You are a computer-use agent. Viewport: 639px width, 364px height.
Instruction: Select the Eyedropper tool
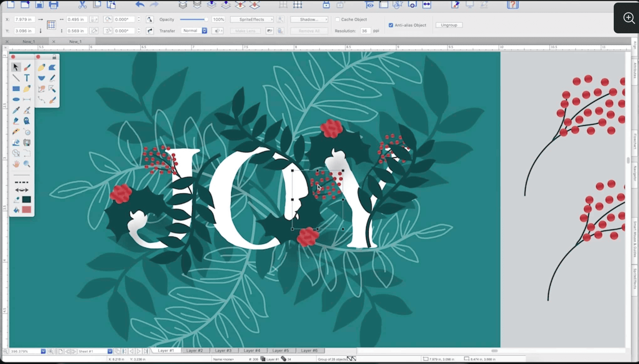16,110
